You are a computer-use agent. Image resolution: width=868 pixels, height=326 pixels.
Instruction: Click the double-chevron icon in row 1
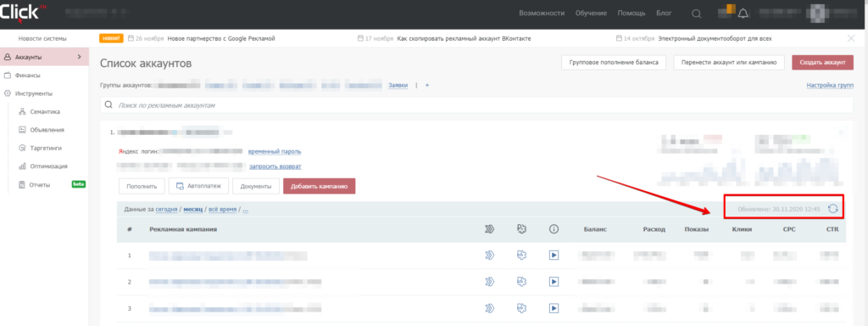pos(489,256)
